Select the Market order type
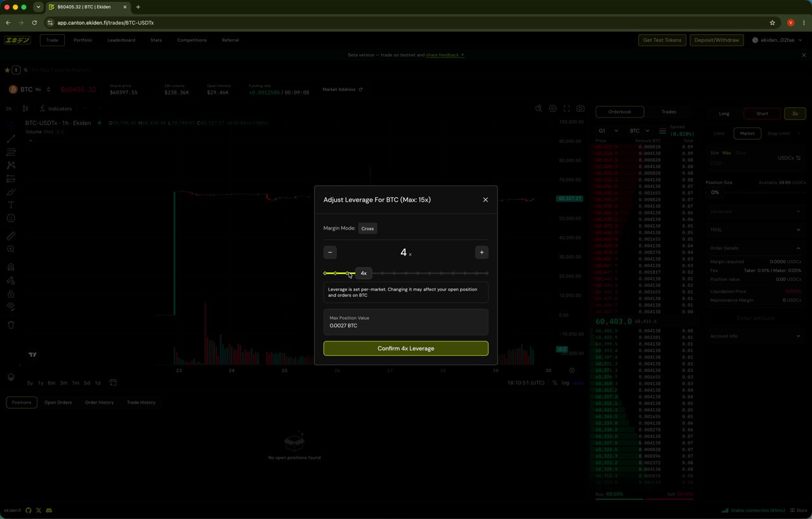Screen dimensions: 812x519 point(747,133)
